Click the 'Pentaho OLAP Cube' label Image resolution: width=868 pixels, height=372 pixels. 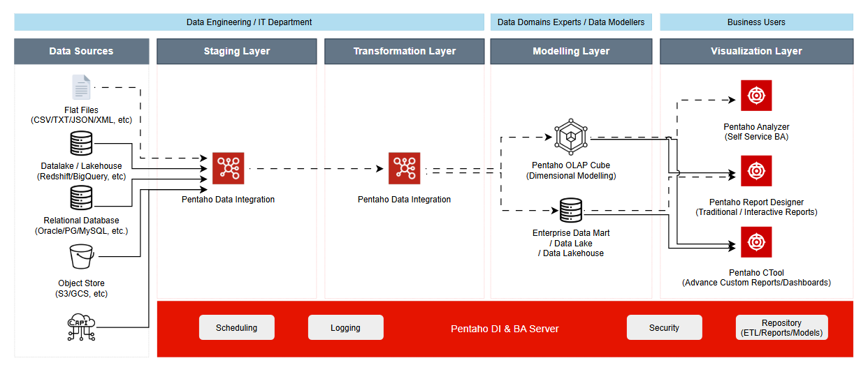pos(571,166)
